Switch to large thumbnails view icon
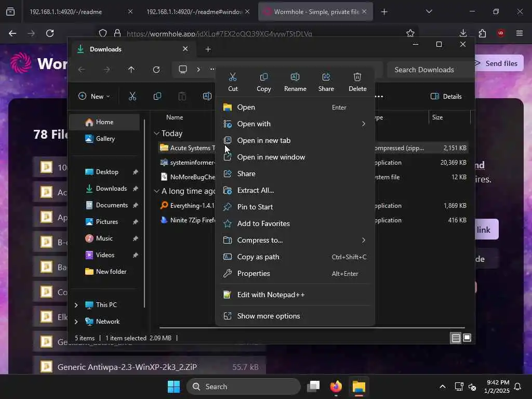The width and height of the screenshot is (532, 399). pyautogui.click(x=467, y=338)
